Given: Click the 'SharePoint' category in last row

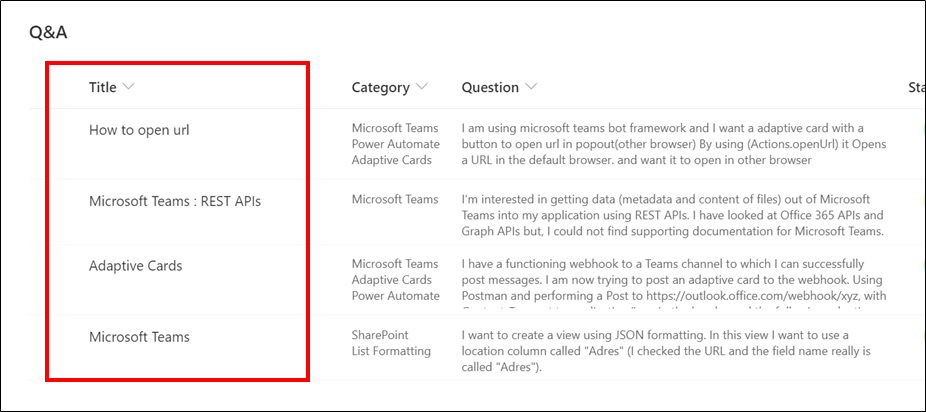Looking at the screenshot, I should pos(380,335).
